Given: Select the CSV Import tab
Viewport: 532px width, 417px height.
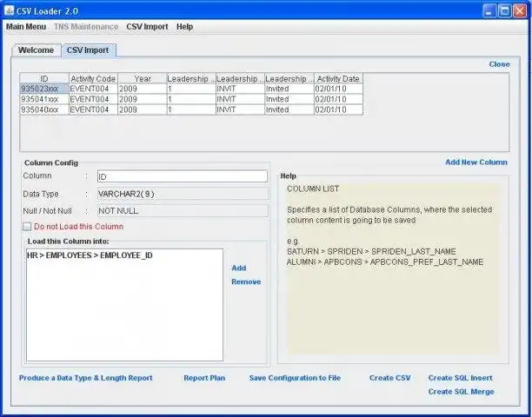Looking at the screenshot, I should click(x=88, y=50).
